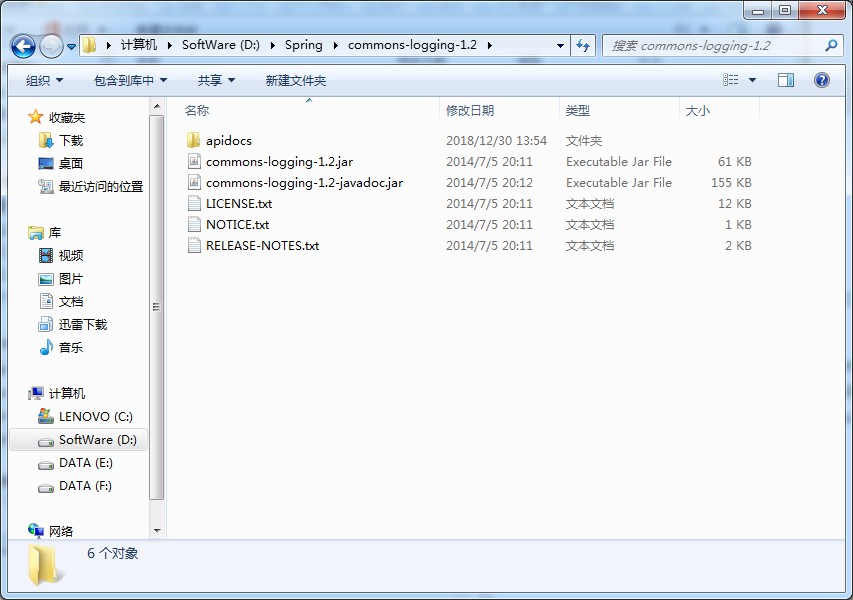Select commons-logging-1.2 in address breadcrumb
This screenshot has width=853, height=600.
pos(412,45)
